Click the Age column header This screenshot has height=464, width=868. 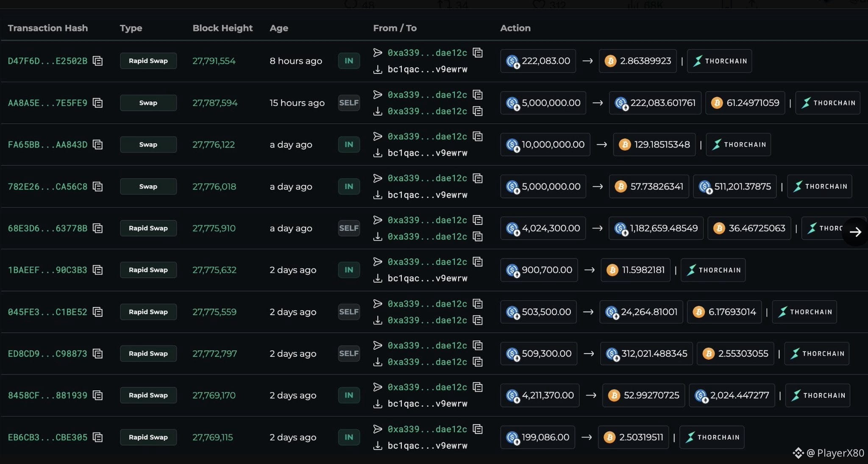[x=278, y=28]
